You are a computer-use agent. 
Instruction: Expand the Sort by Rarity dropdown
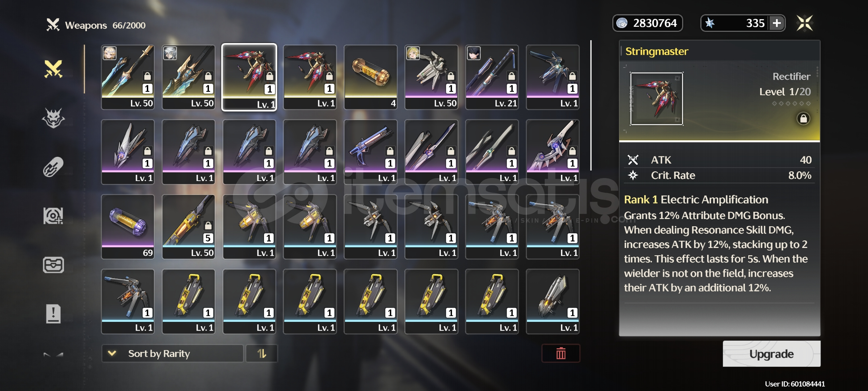tap(173, 353)
